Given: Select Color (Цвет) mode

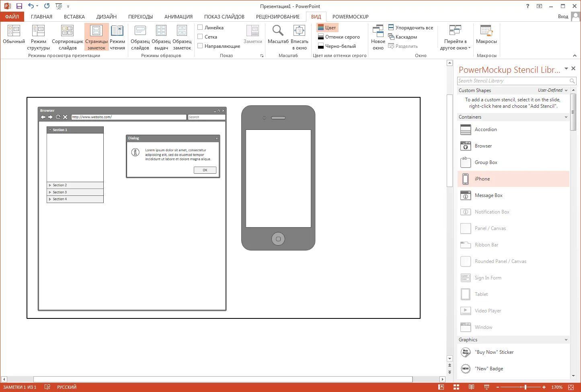Looking at the screenshot, I should [327, 27].
